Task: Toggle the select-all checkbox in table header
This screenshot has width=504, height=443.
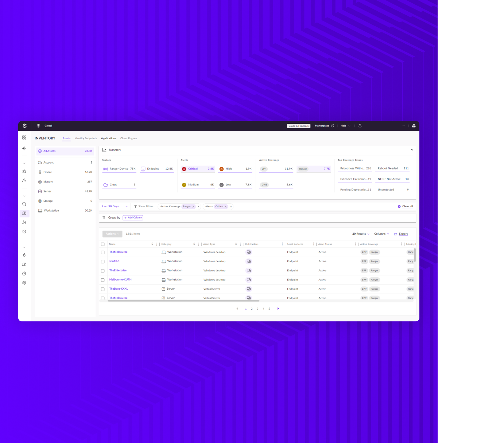Action: 103,244
